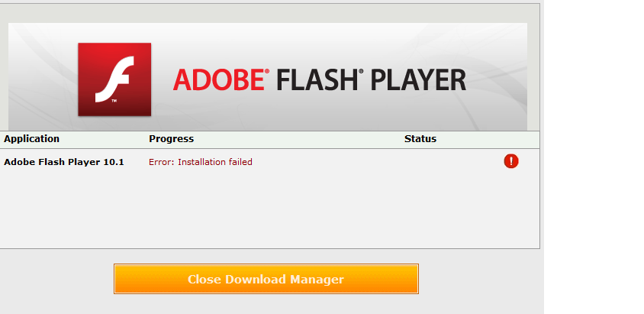Click the banner background left of logo

click(42, 76)
